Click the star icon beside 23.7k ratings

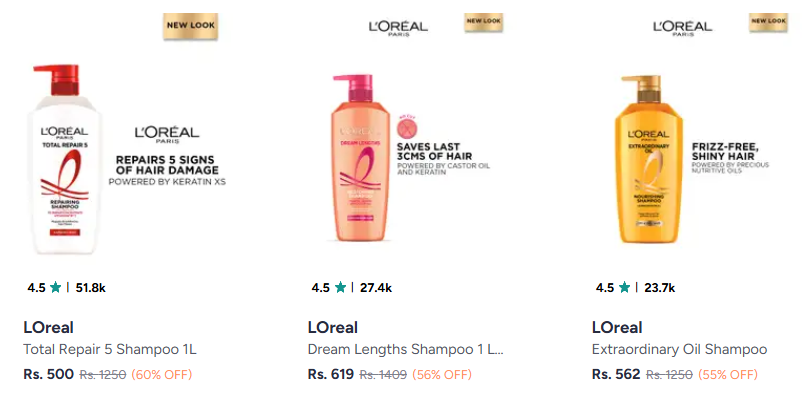625,288
